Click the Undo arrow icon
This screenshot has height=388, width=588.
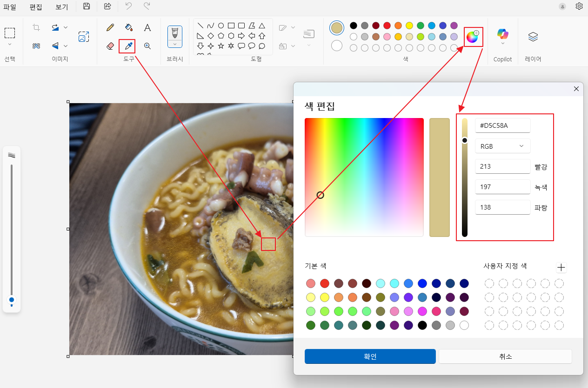coord(128,6)
